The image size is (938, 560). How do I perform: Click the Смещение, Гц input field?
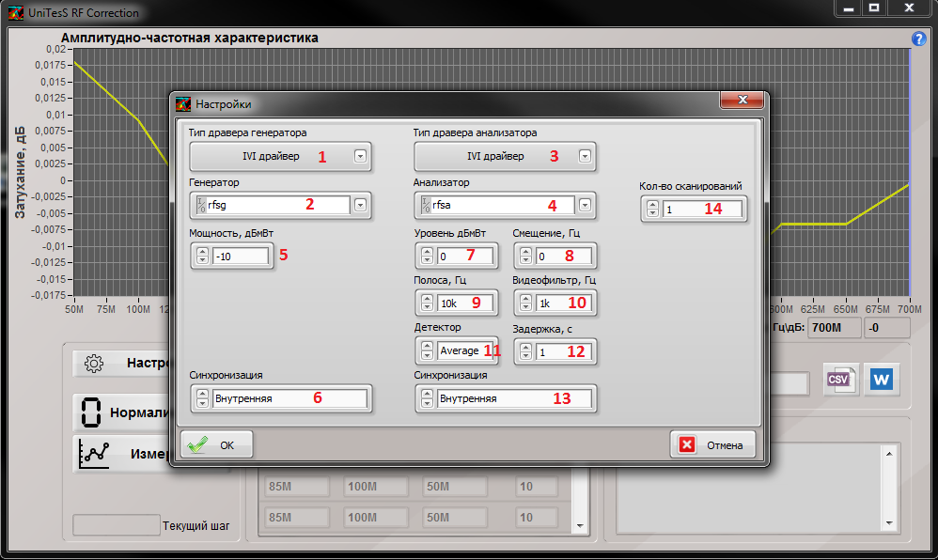pos(564,256)
